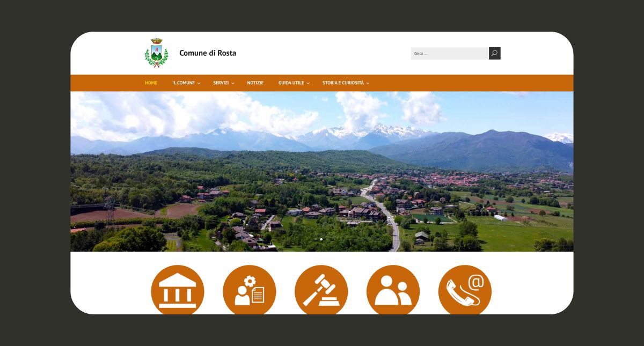Viewport: 644px width, 346px height.
Task: Open the columned building institution icon
Action: (x=178, y=291)
